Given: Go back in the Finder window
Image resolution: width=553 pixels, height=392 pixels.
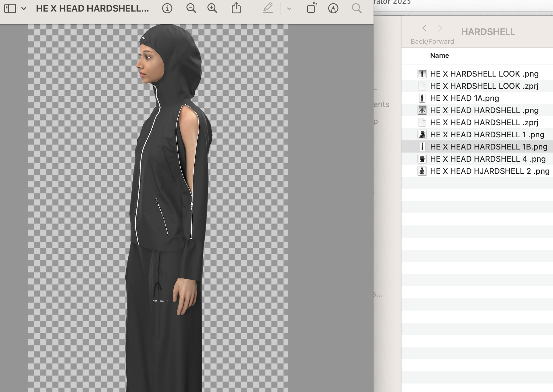Looking at the screenshot, I should click(425, 29).
